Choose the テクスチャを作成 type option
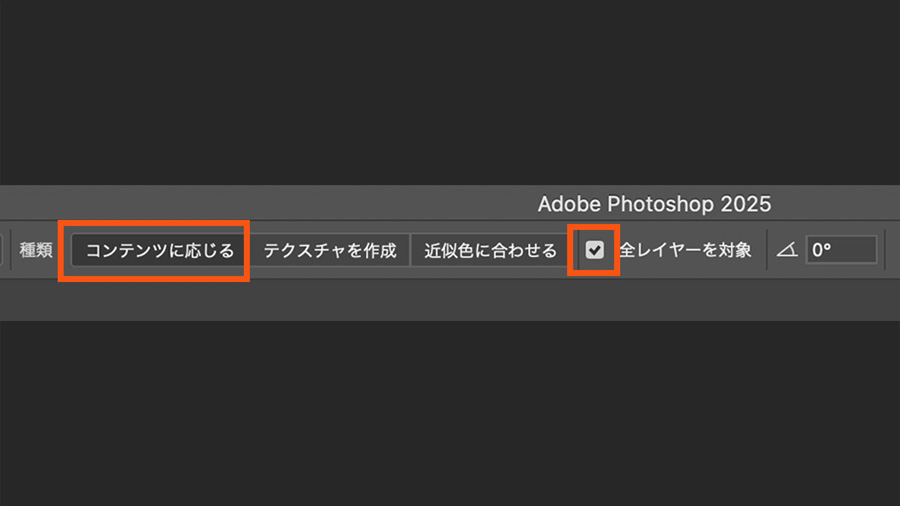 point(330,250)
